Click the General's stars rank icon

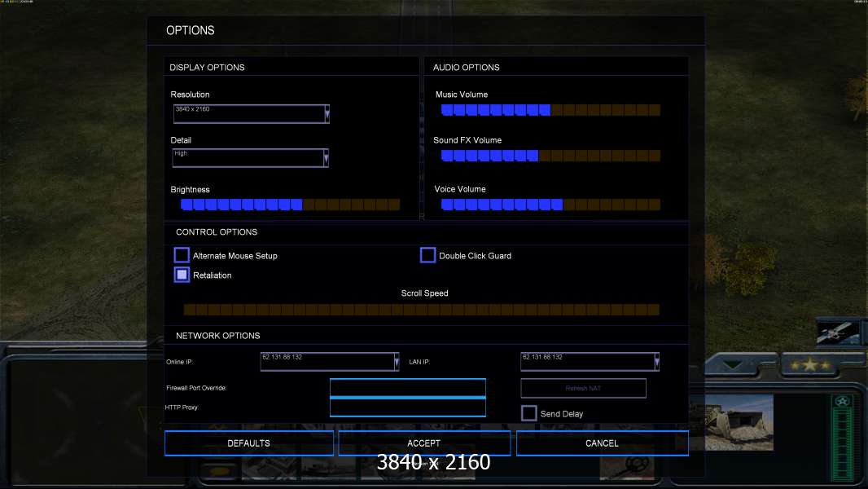pyautogui.click(x=810, y=365)
